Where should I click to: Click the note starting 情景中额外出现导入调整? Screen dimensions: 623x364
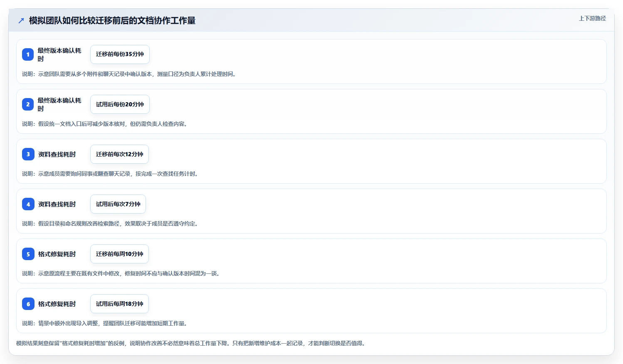point(105,323)
